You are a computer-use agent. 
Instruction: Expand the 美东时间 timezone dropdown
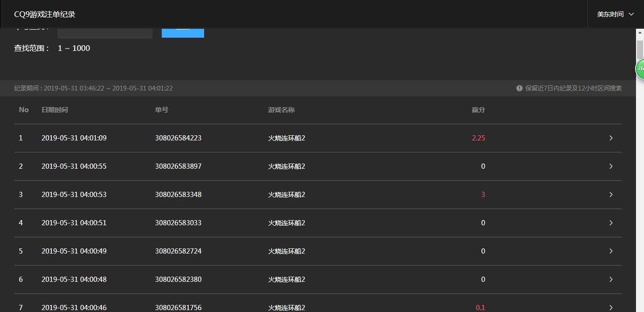click(615, 14)
